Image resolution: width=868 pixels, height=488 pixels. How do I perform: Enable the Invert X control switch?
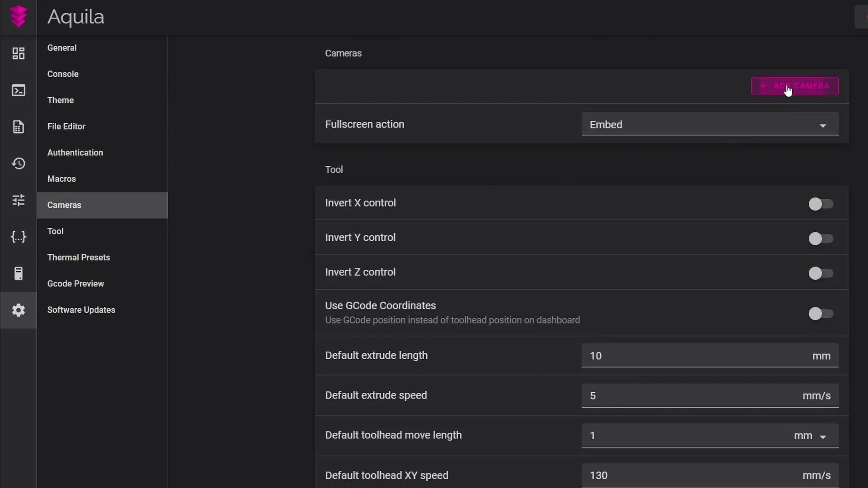tap(821, 204)
